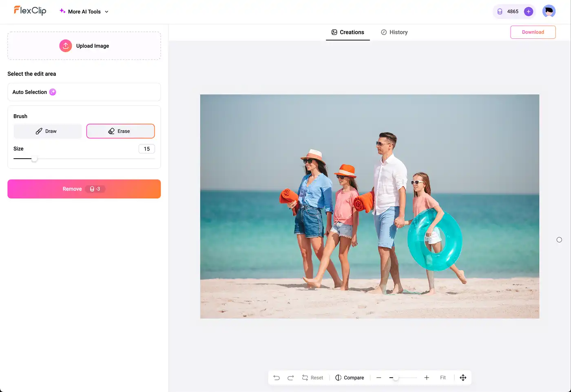The height and width of the screenshot is (392, 571).
Task: Open the FlexClip logo home link
Action: pos(30,11)
